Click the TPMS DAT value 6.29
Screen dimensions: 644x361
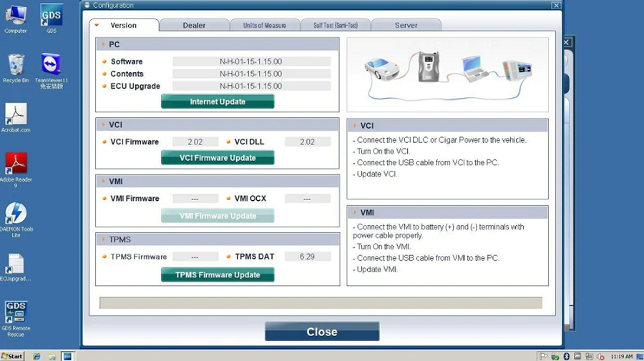click(x=307, y=257)
